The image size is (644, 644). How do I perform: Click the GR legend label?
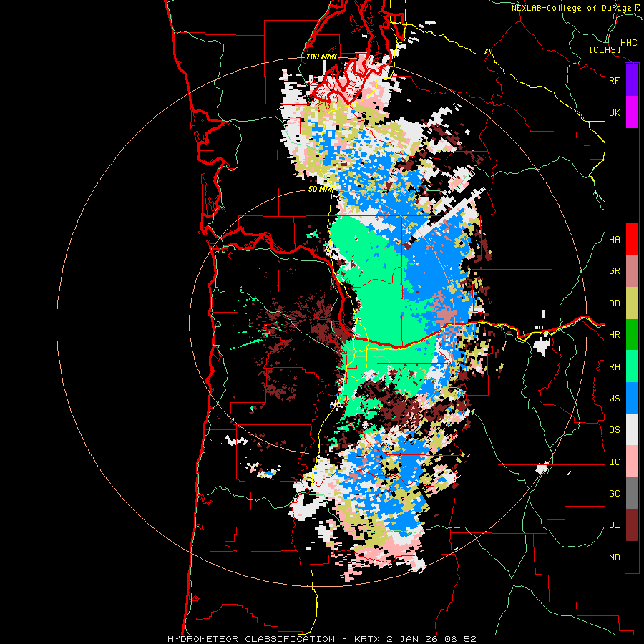[x=615, y=271]
